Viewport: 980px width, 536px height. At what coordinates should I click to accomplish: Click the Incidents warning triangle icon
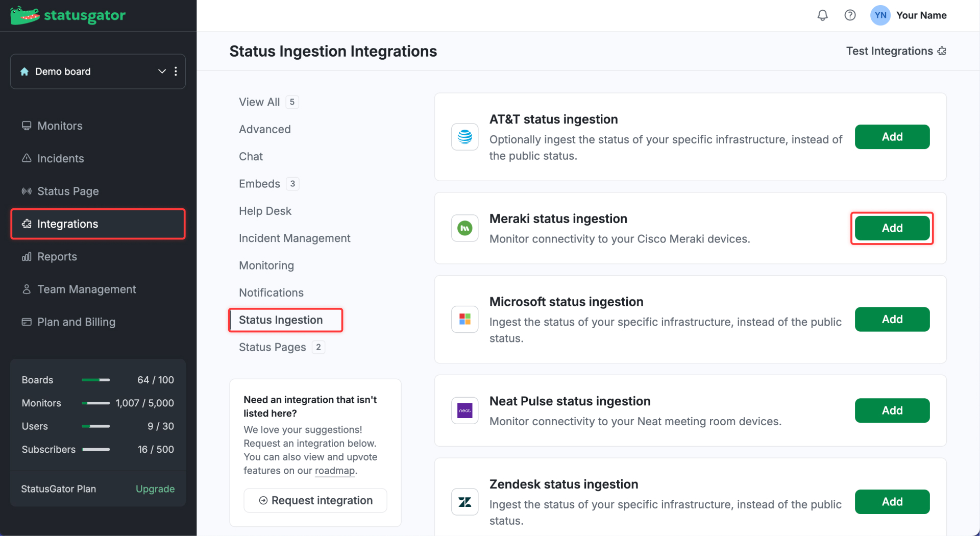coord(27,158)
